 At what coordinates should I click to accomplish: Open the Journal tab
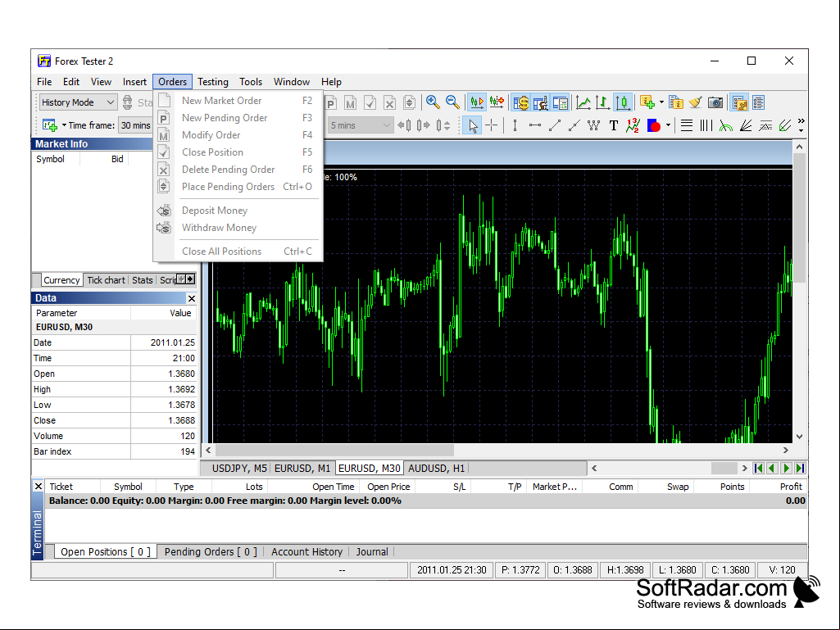pyautogui.click(x=372, y=552)
